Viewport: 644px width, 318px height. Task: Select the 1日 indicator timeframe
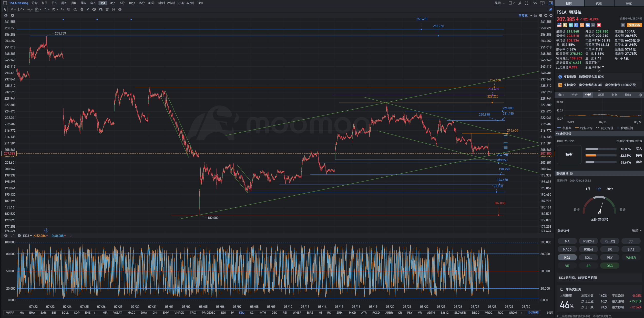[588, 189]
